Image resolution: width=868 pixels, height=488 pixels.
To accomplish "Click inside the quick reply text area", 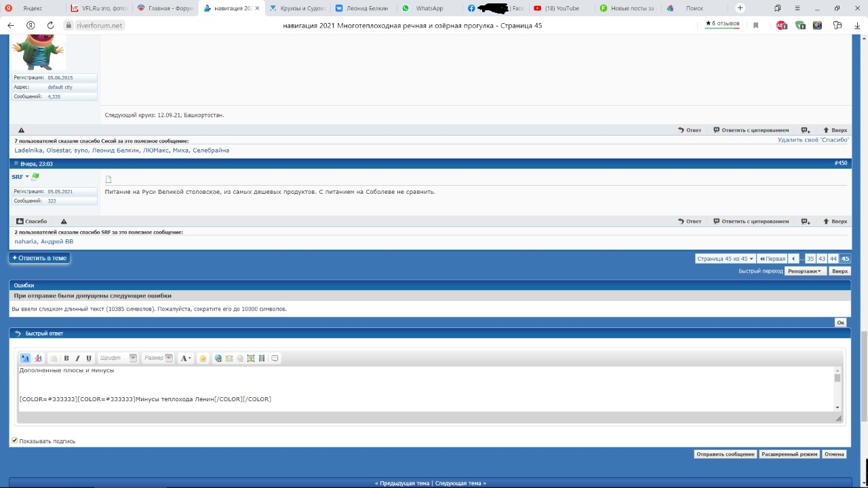I will coord(407,386).
